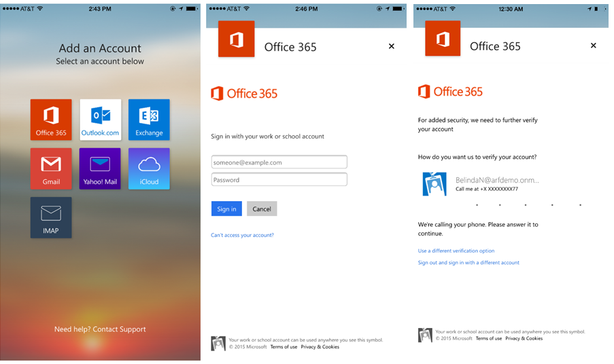614x364 pixels.
Task: Focus the Password field
Action: coord(279,179)
